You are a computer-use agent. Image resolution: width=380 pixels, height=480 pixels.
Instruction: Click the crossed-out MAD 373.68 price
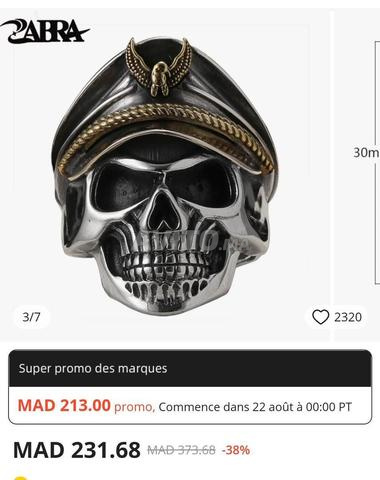(182, 450)
